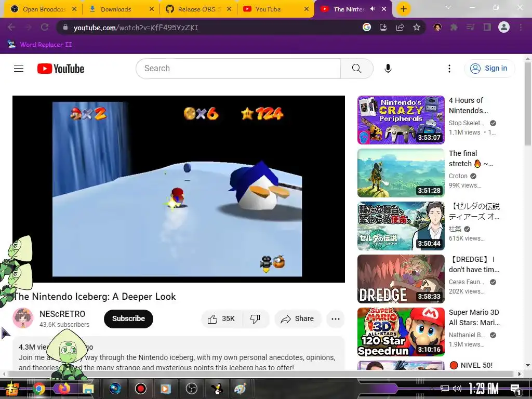532x399 pixels.
Task: Open tab search chevron dropdown
Action: click(x=448, y=7)
